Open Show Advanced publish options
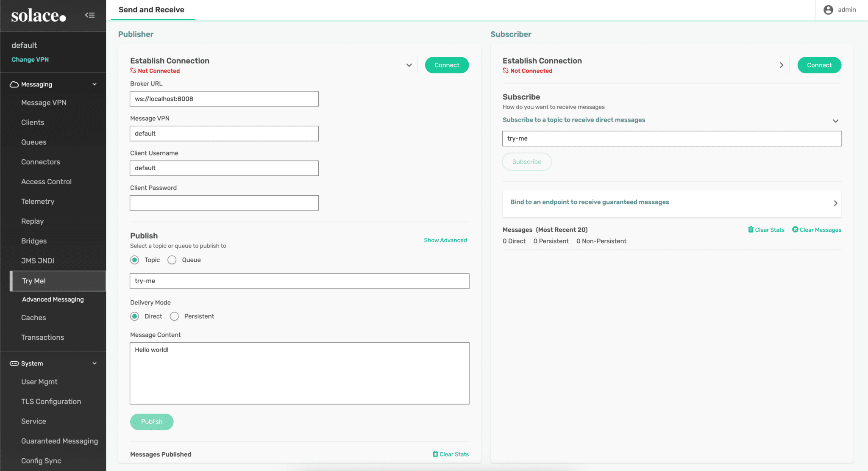The width and height of the screenshot is (868, 471). point(445,240)
